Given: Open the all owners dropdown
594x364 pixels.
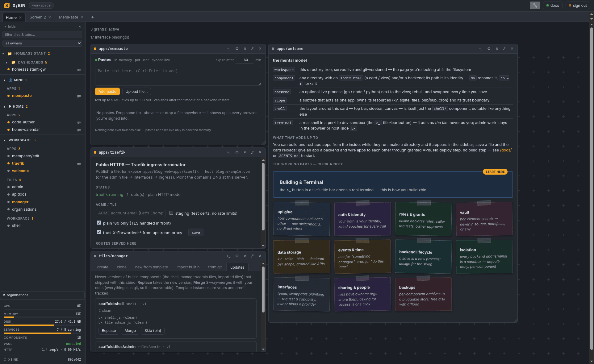Looking at the screenshot, I should coord(42,43).
